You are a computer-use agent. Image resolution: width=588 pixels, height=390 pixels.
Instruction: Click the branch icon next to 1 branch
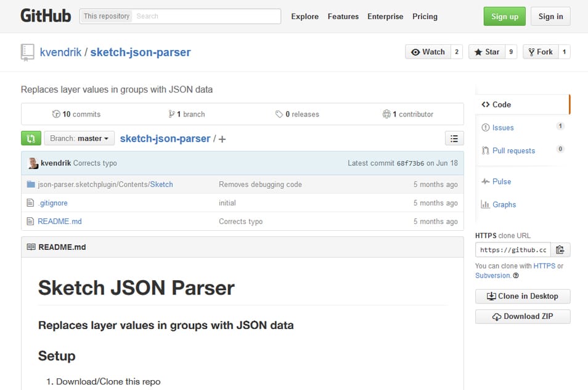click(171, 114)
